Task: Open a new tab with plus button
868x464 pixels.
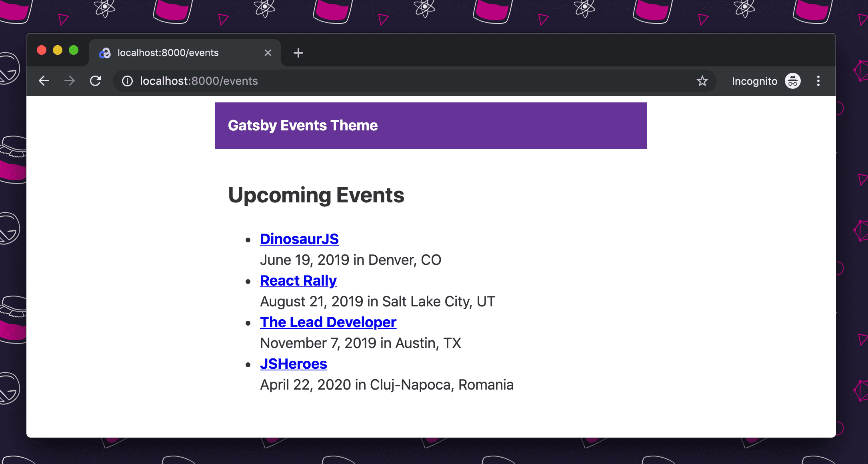Action: click(x=298, y=53)
